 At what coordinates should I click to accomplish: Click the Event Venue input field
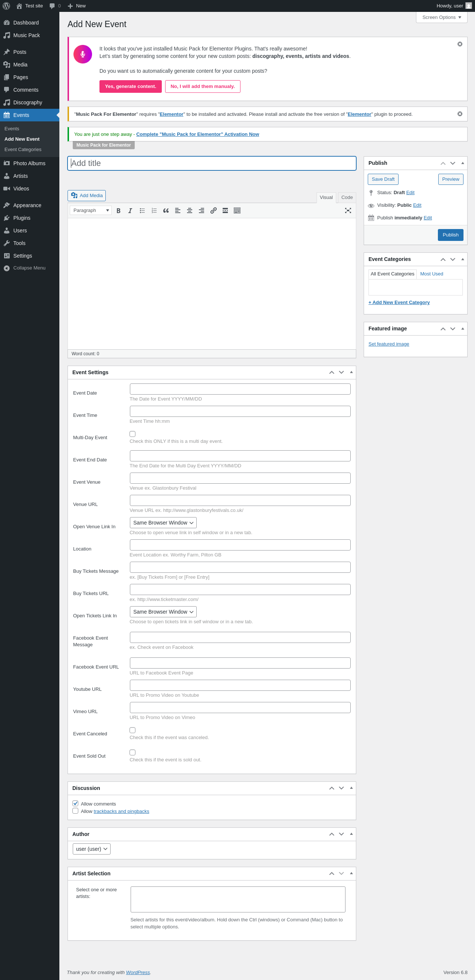pos(240,478)
